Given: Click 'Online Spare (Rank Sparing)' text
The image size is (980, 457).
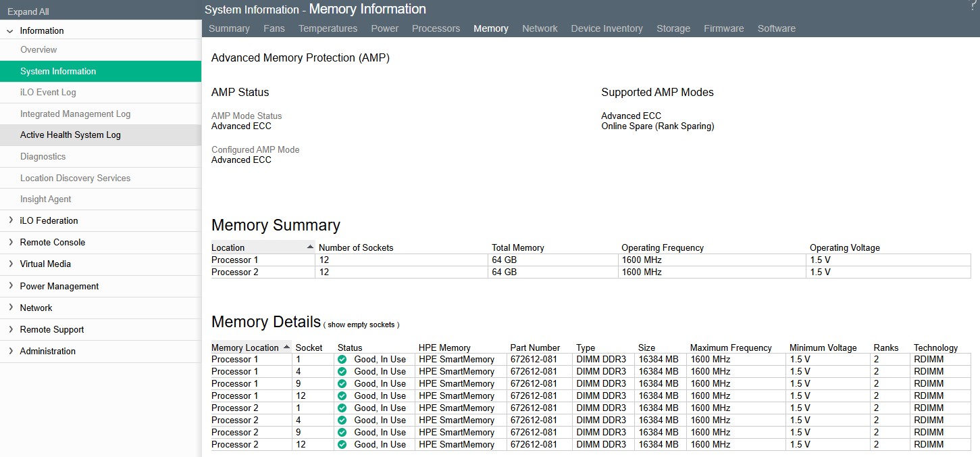Looking at the screenshot, I should tap(658, 126).
